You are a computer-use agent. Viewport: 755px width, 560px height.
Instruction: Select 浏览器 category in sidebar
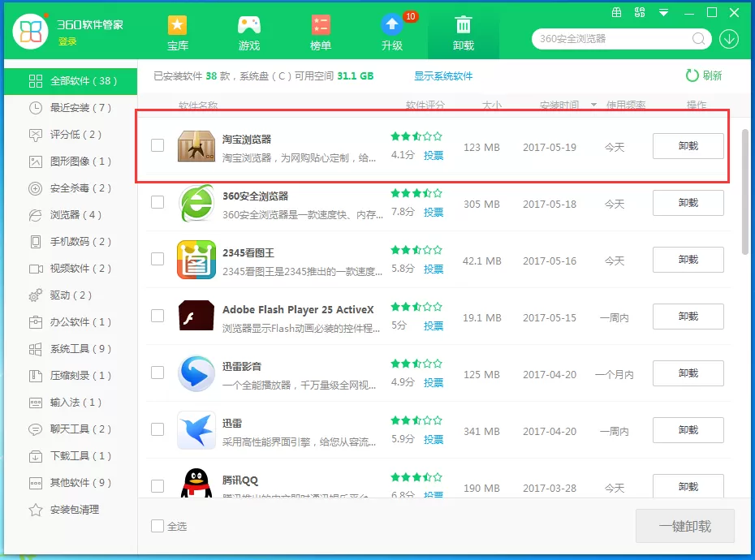pos(71,215)
